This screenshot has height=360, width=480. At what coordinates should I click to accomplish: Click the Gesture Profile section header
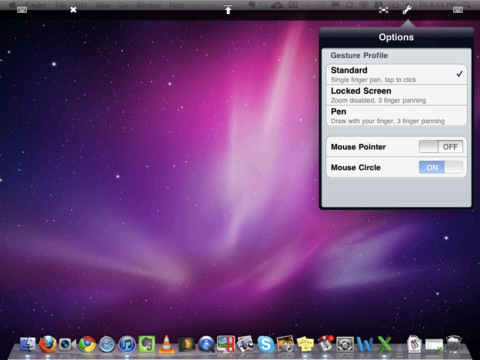pyautogui.click(x=359, y=55)
